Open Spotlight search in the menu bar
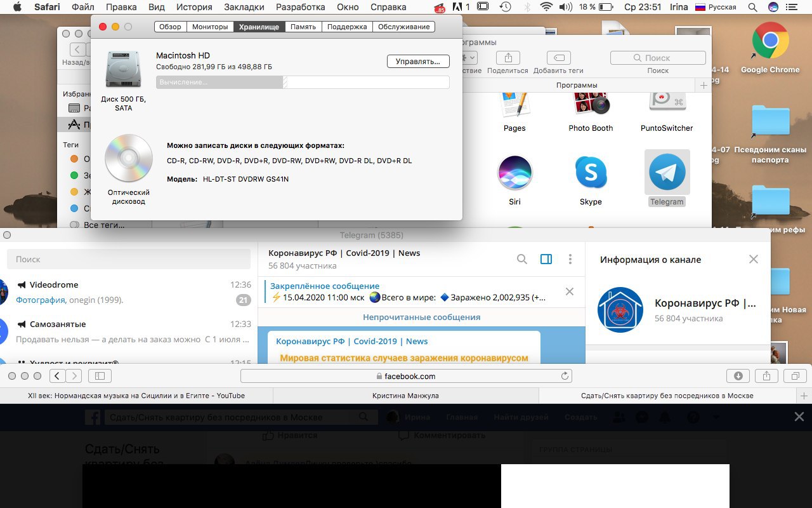812x508 pixels. 752,8
